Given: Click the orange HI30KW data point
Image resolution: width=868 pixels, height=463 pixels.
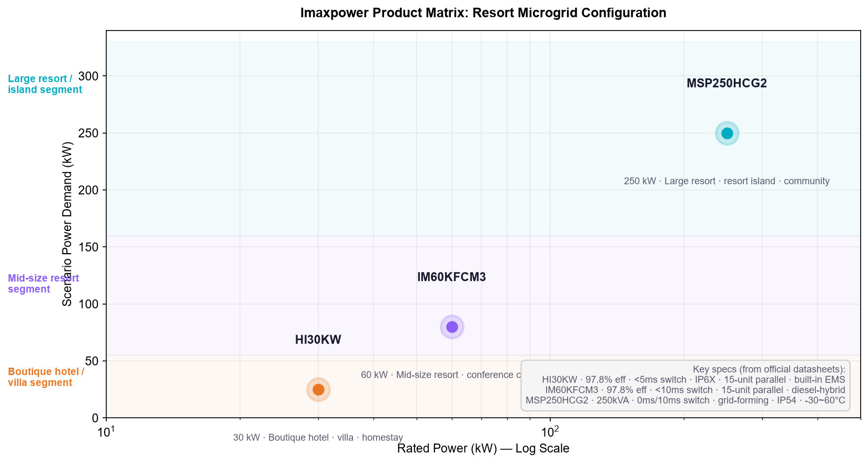Looking at the screenshot, I should point(318,390).
